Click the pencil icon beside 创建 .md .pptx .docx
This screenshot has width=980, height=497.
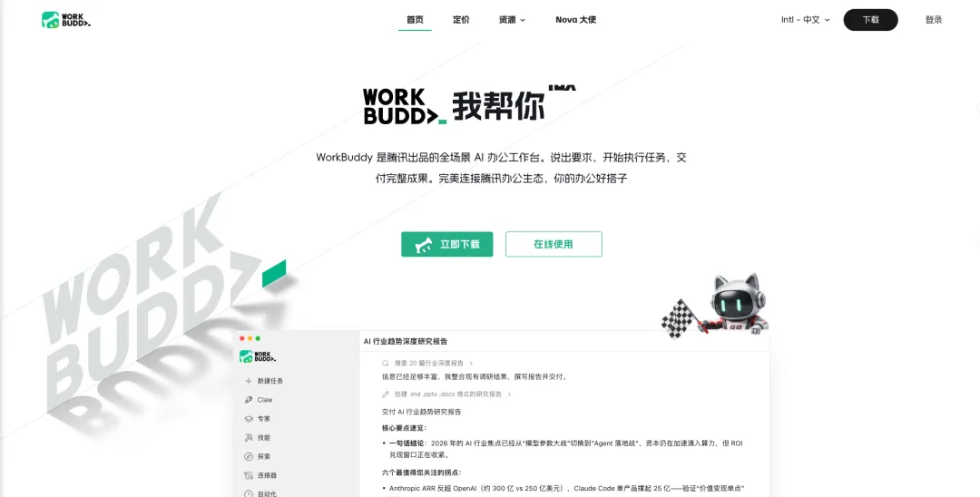386,394
